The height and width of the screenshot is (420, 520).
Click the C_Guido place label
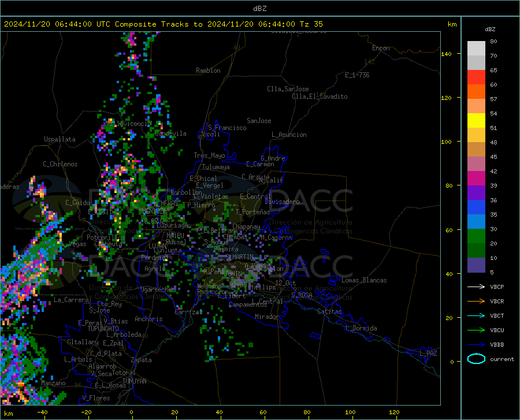77,203
